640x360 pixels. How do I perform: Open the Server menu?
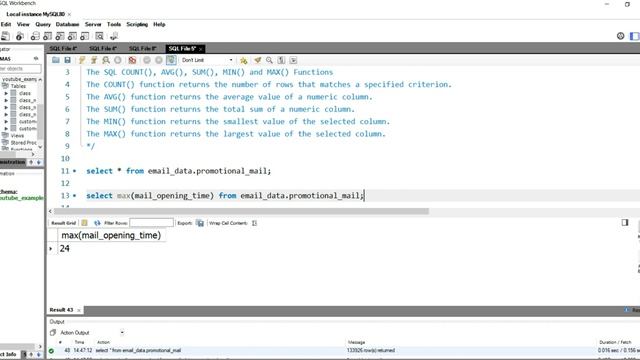point(93,24)
